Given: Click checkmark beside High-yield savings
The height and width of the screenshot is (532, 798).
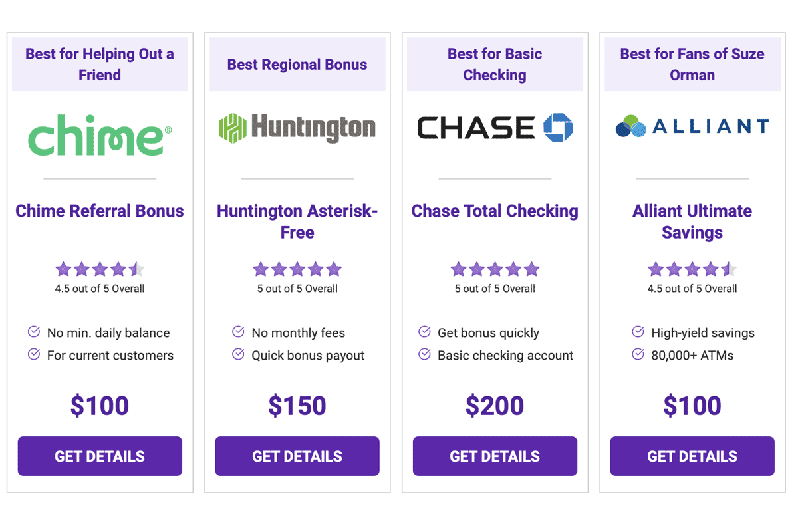Looking at the screenshot, I should pos(638,332).
